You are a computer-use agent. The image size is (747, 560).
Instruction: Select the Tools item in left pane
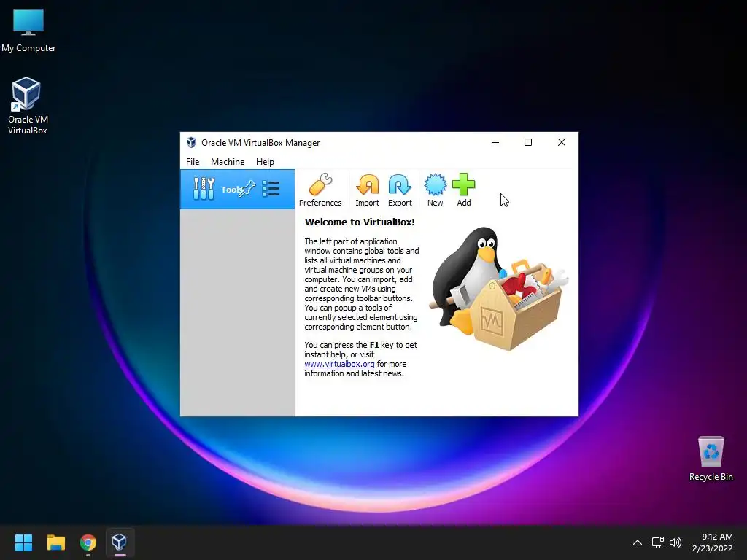click(237, 189)
